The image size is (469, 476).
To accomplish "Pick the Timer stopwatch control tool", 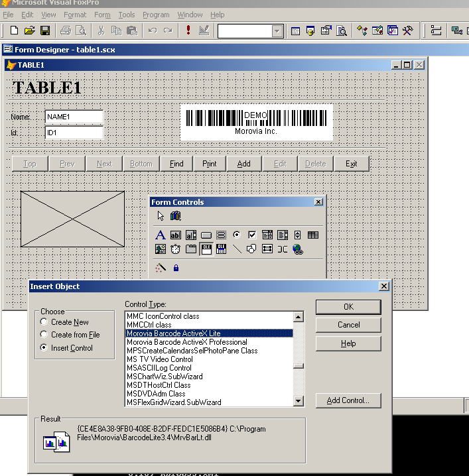I will (x=176, y=249).
